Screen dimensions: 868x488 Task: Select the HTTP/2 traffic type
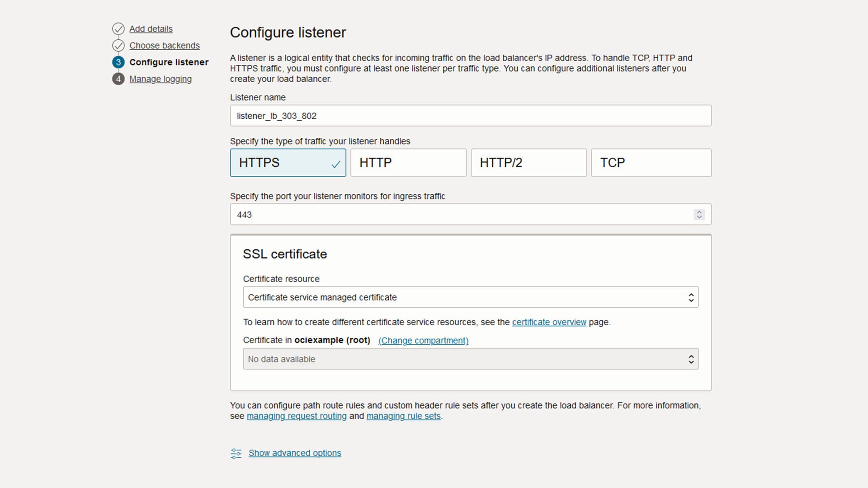point(528,163)
